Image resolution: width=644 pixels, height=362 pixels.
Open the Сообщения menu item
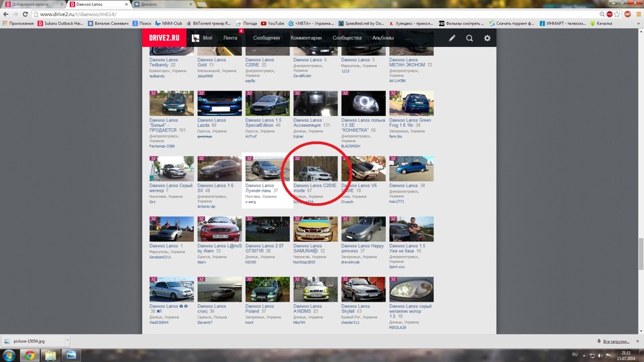(x=266, y=38)
